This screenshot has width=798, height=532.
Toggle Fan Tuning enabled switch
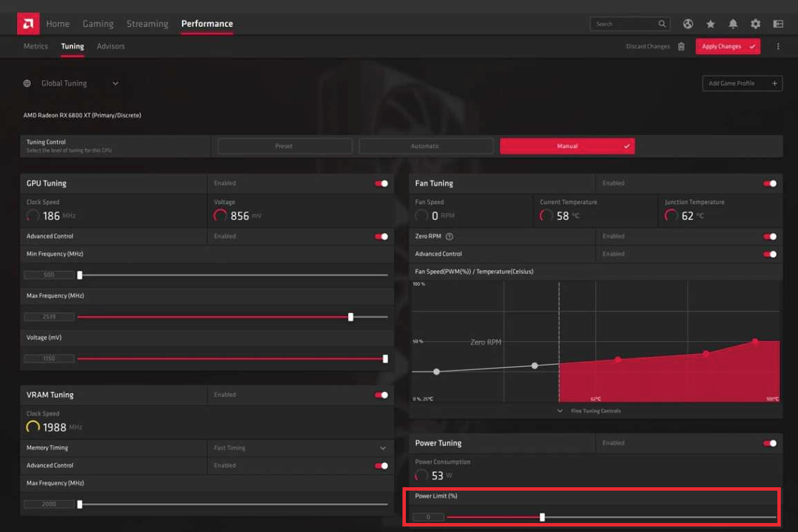click(770, 183)
